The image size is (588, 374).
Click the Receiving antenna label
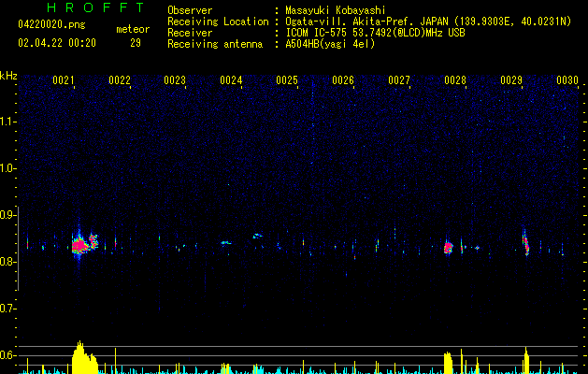point(215,44)
